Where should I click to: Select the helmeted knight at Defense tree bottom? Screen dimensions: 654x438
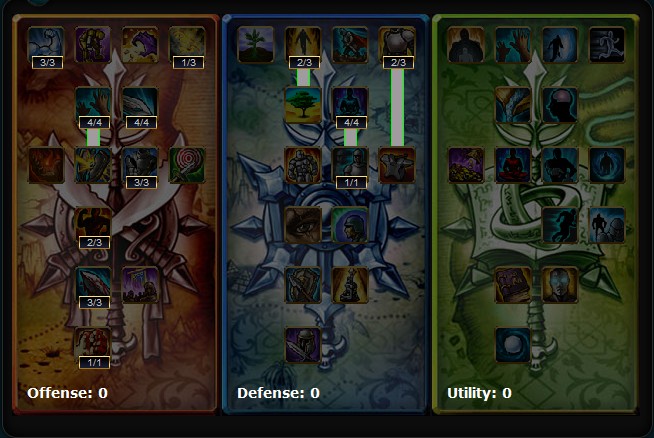pyautogui.click(x=303, y=345)
